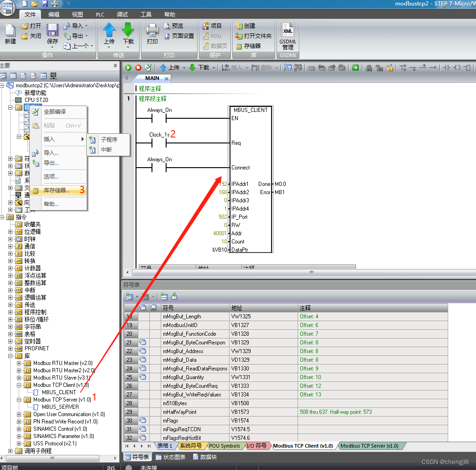Select MBUS_SERVER in library tree
This screenshot has width=476, height=470.
tap(60, 407)
